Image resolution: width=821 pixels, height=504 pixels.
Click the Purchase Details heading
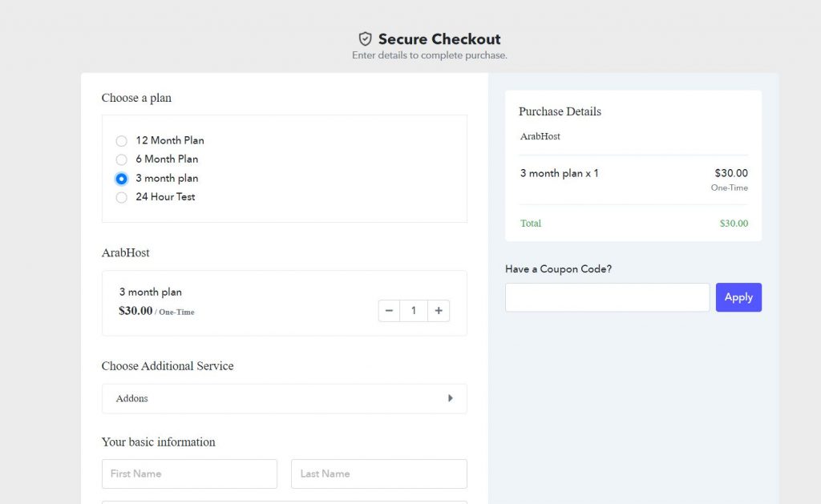click(x=560, y=111)
